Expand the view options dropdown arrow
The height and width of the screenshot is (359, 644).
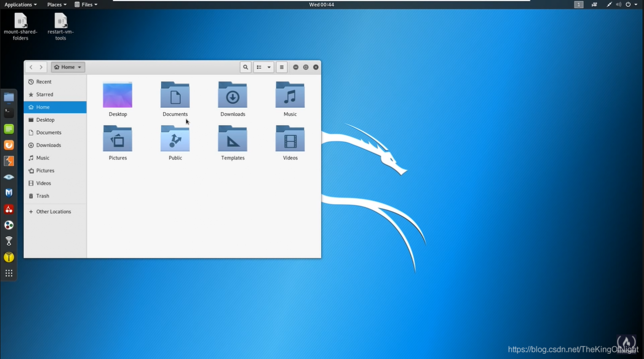[x=269, y=67]
